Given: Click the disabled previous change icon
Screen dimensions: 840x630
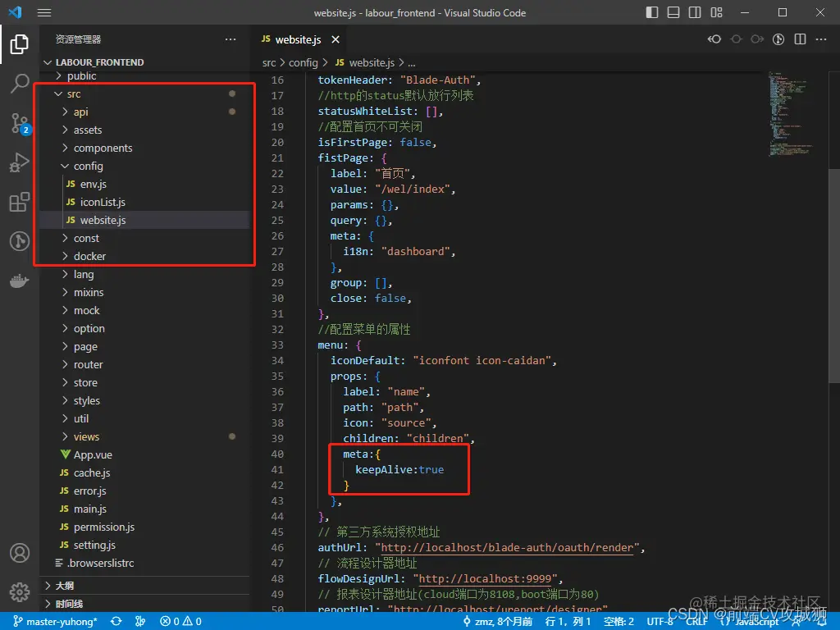Looking at the screenshot, I should click(x=736, y=39).
